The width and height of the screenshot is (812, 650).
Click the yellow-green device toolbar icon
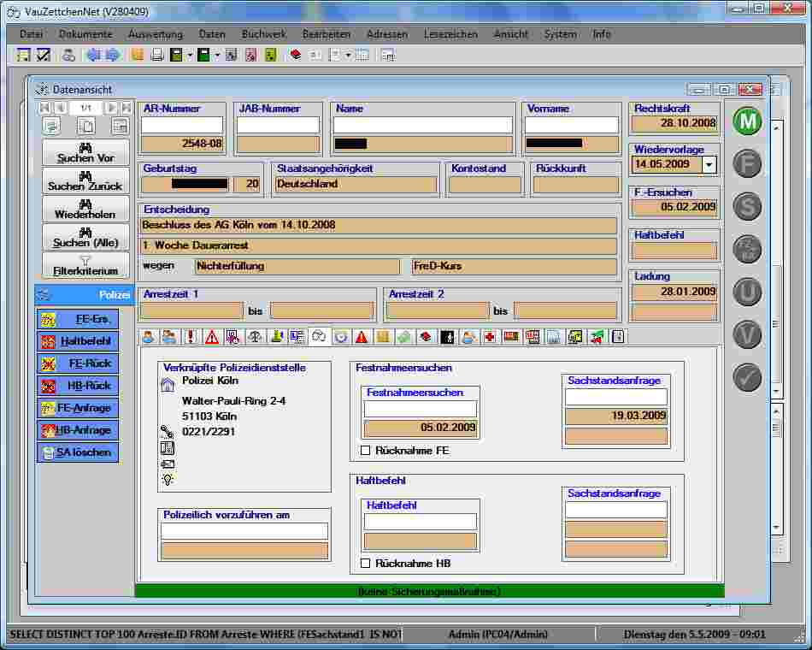click(x=271, y=55)
